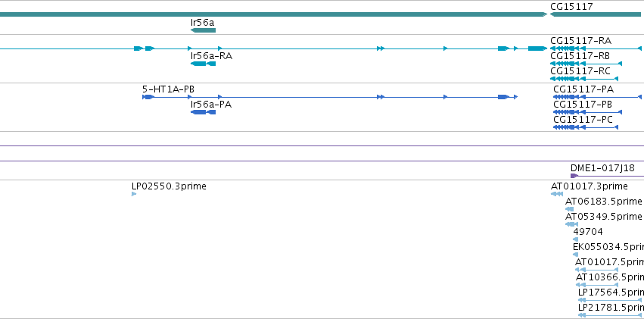Open the CG15117-PC protein label
The width and height of the screenshot is (644, 319).
click(x=583, y=120)
